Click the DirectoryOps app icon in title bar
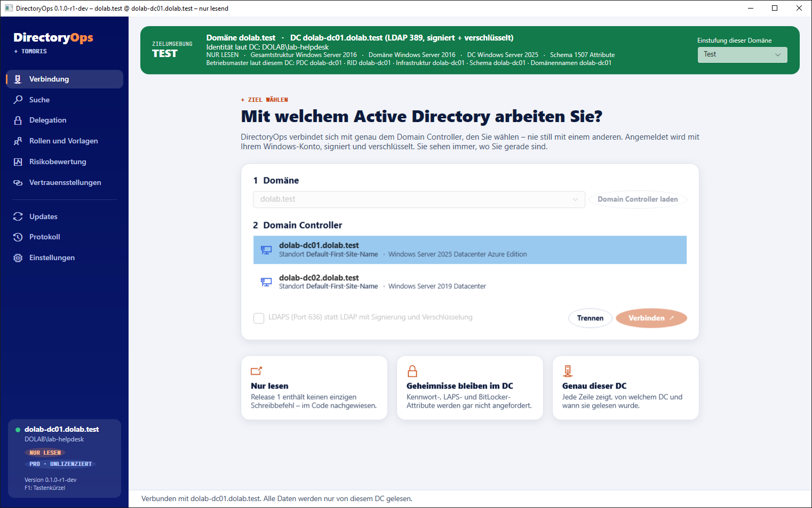 click(9, 9)
